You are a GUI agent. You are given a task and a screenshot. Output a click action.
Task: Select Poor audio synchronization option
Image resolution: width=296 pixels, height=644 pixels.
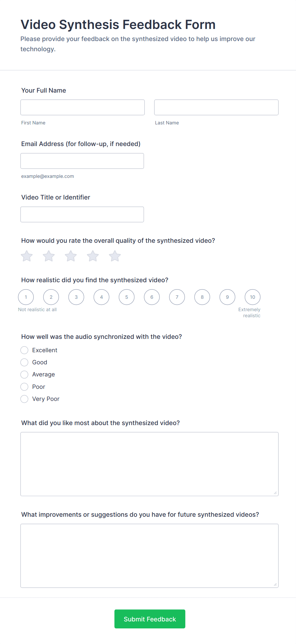pyautogui.click(x=25, y=387)
